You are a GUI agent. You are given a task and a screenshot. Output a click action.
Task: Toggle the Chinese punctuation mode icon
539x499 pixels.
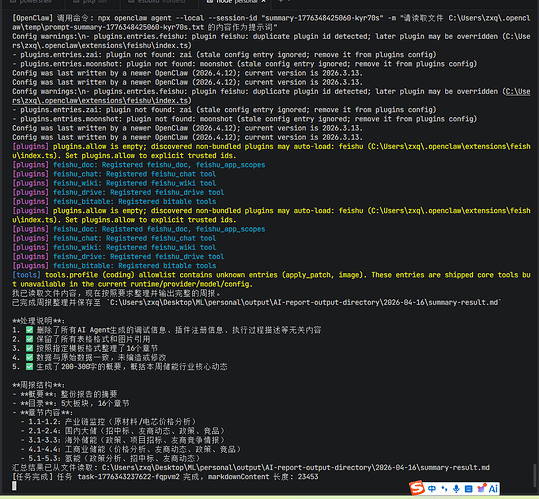444,489
